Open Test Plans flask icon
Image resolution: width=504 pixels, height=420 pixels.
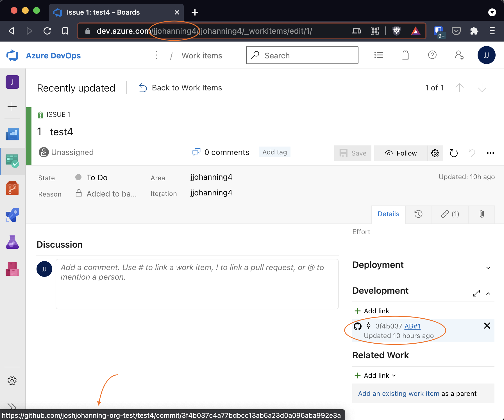point(12,242)
